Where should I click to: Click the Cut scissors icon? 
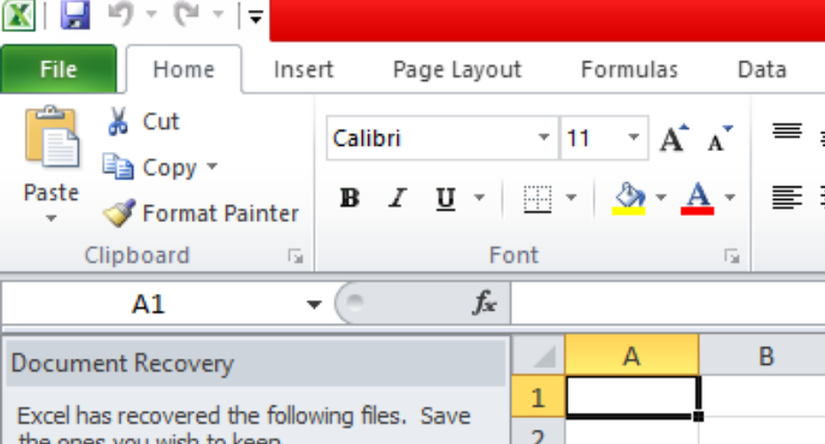[x=118, y=122]
